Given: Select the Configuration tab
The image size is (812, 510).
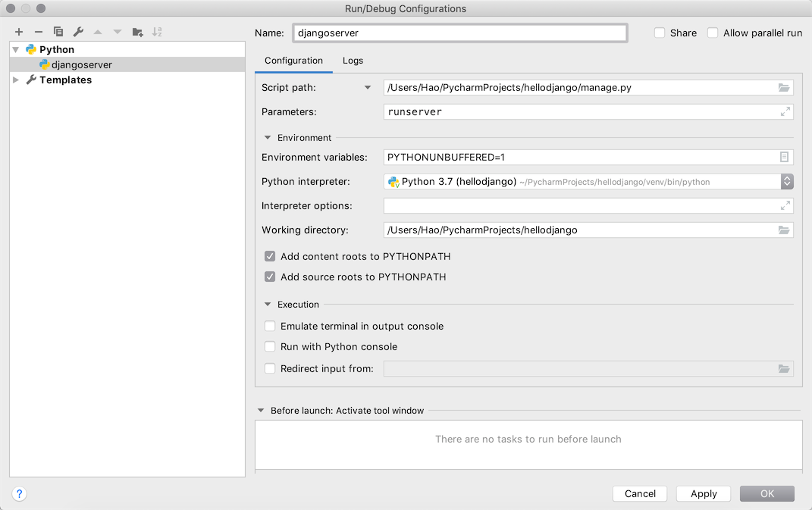Looking at the screenshot, I should tap(293, 61).
